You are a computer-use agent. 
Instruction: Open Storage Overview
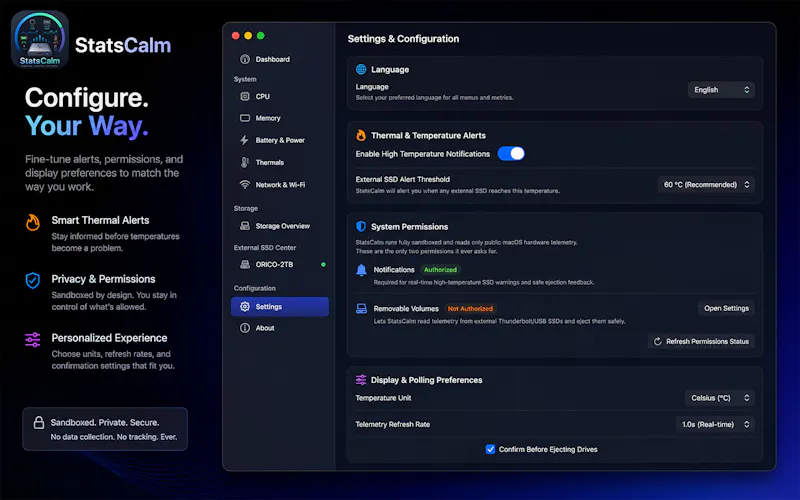pos(280,226)
